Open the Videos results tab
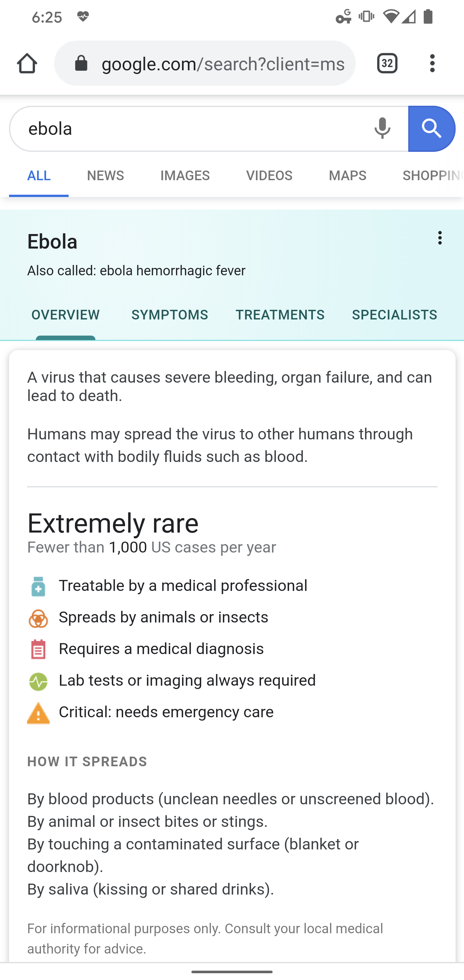 coord(269,176)
